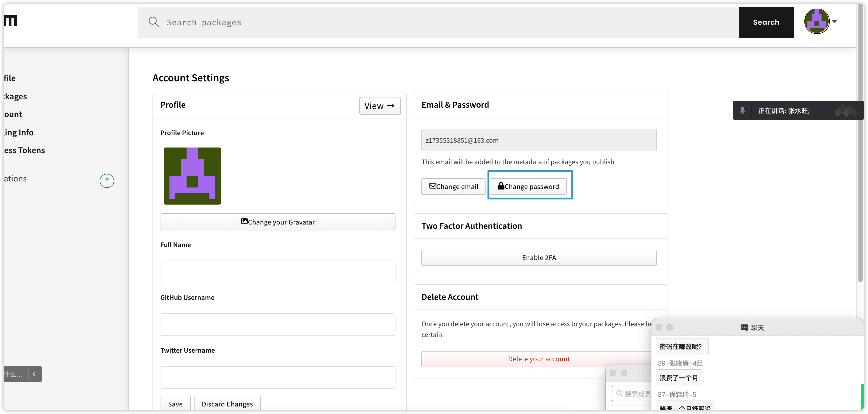Click the Two Factor Authentication heading
868x414 pixels.
472,226
